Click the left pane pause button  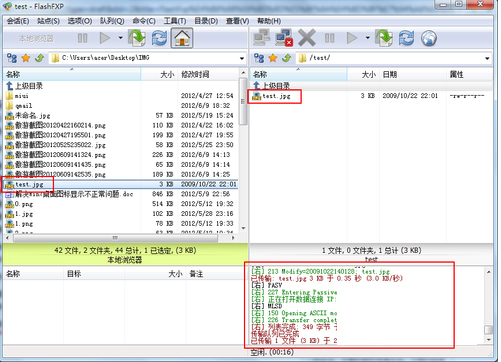click(82, 38)
